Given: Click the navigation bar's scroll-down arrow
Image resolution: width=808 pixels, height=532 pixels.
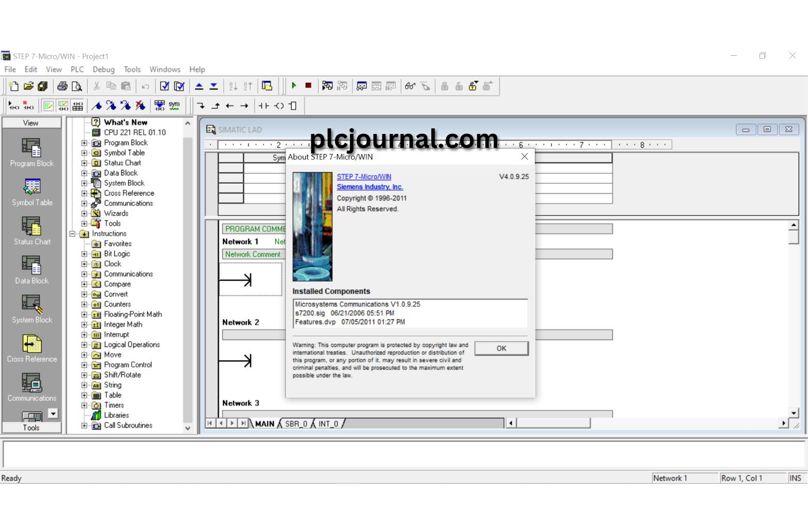Looking at the screenshot, I should [x=53, y=413].
